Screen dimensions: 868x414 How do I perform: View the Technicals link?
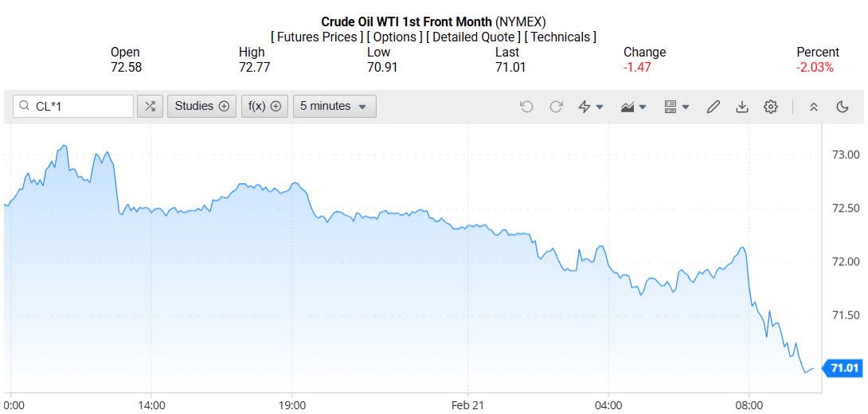[x=561, y=37]
